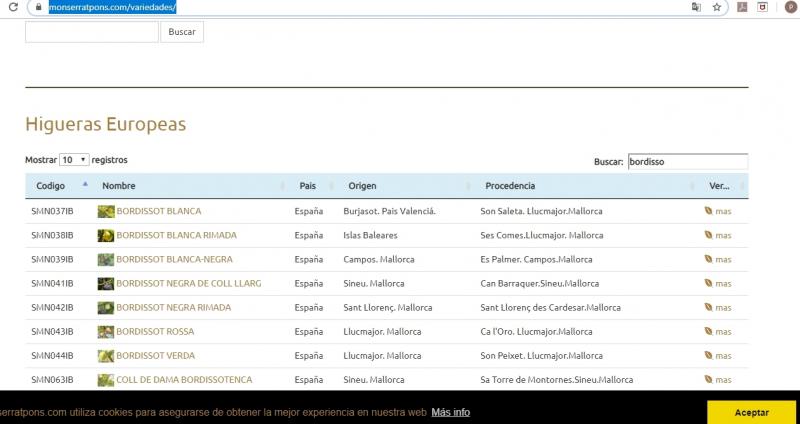
Task: Click the mas link for COLL DE DAMA BORDISSOTENCA
Action: [x=722, y=380]
